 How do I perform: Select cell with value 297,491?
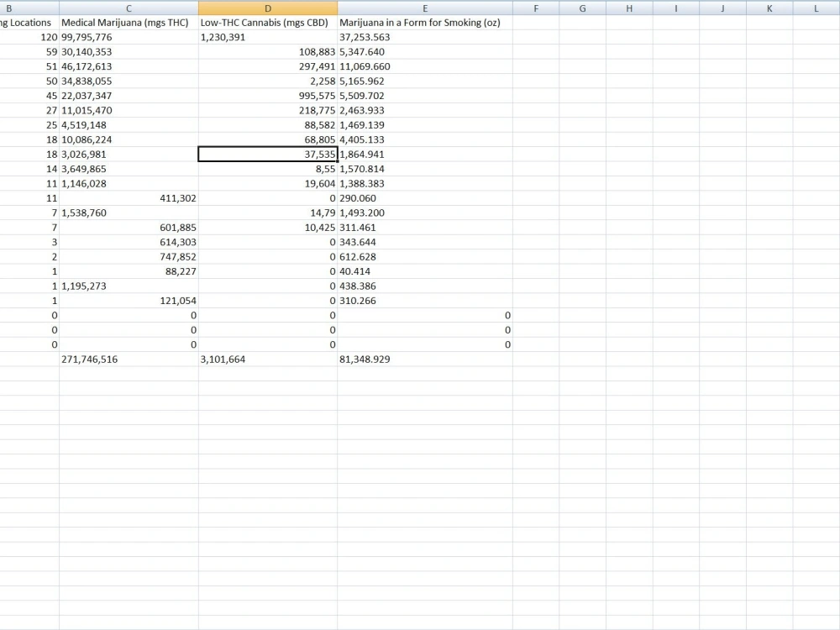click(268, 66)
